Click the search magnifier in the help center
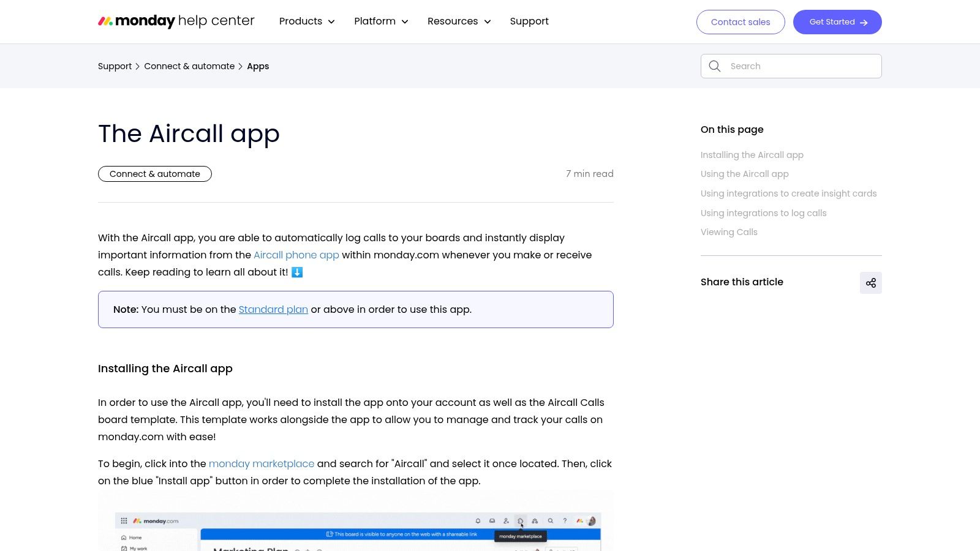This screenshot has height=551, width=980. pos(715,66)
